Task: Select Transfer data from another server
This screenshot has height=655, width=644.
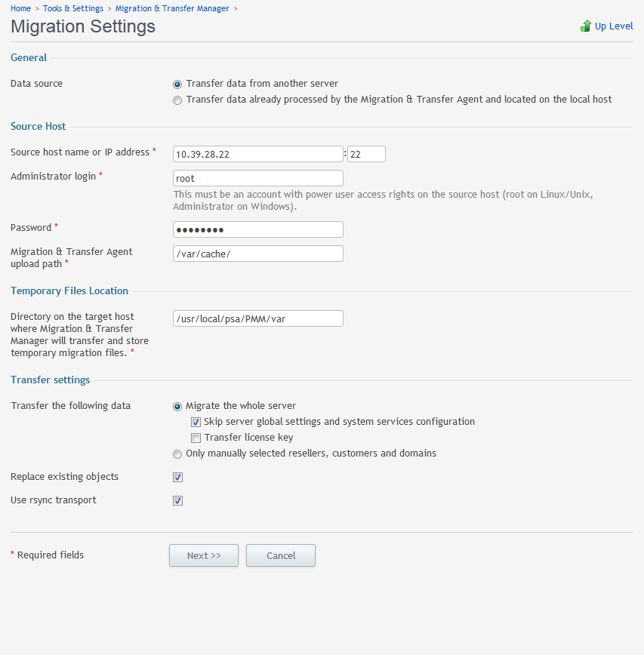Action: 177,85
